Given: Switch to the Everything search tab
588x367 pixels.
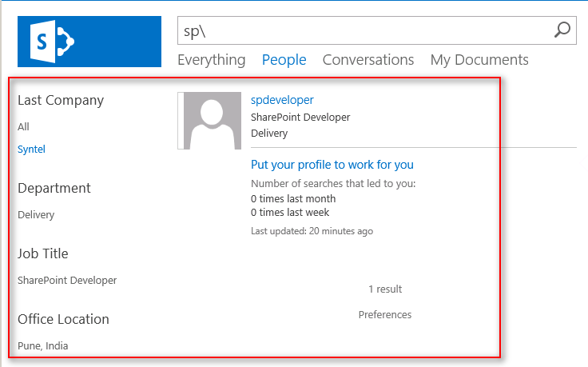Looking at the screenshot, I should 211,60.
